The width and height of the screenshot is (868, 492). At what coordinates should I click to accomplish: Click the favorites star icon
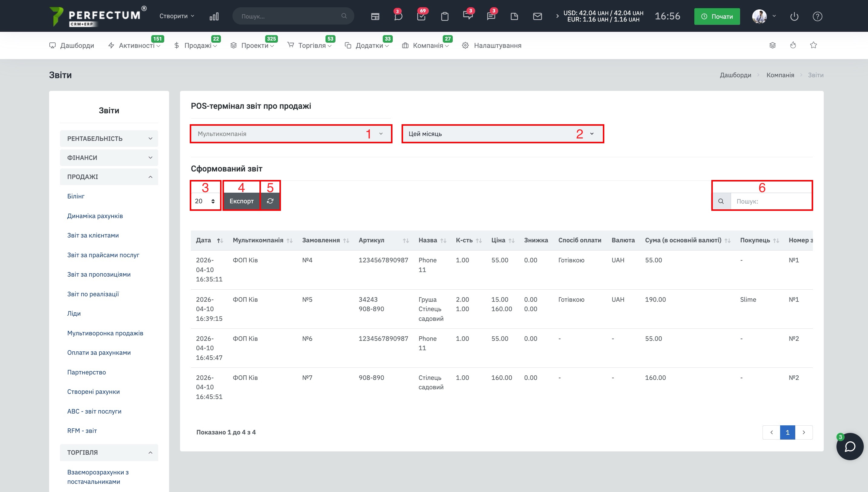coord(813,45)
